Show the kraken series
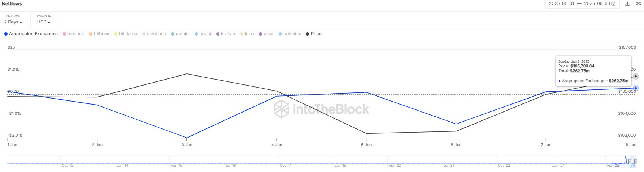This screenshot has width=644, height=172. pos(226,34)
